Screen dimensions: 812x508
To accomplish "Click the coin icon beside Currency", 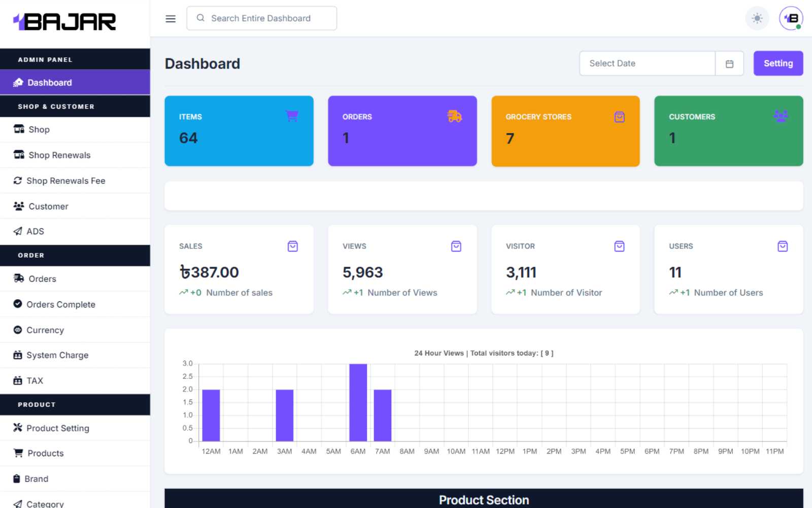I will pyautogui.click(x=18, y=330).
